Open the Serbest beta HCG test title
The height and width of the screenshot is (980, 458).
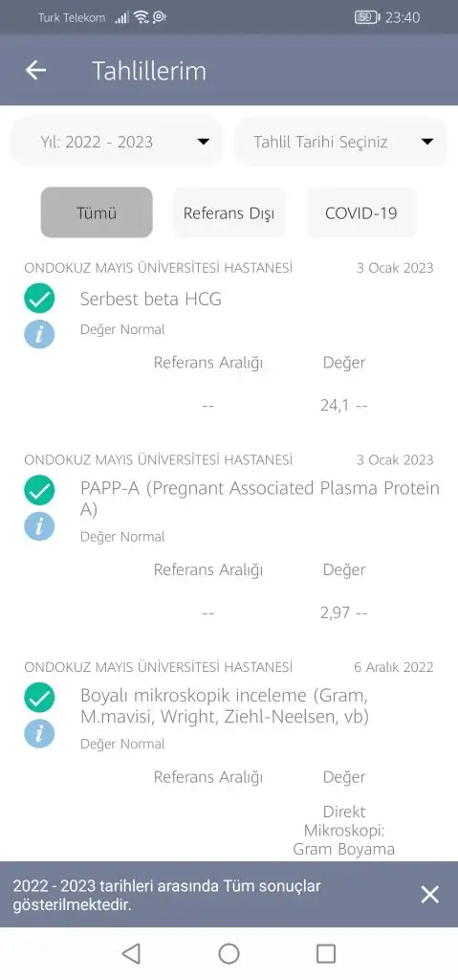150,299
